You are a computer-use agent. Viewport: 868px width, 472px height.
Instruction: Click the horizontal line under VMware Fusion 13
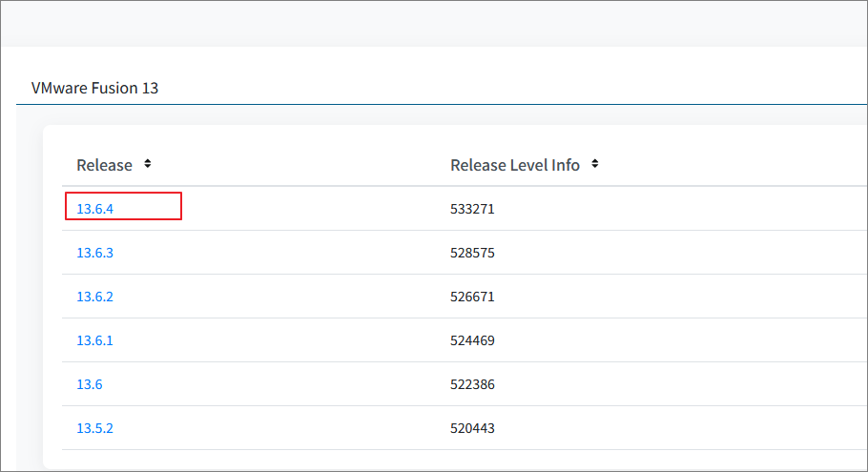point(434,104)
